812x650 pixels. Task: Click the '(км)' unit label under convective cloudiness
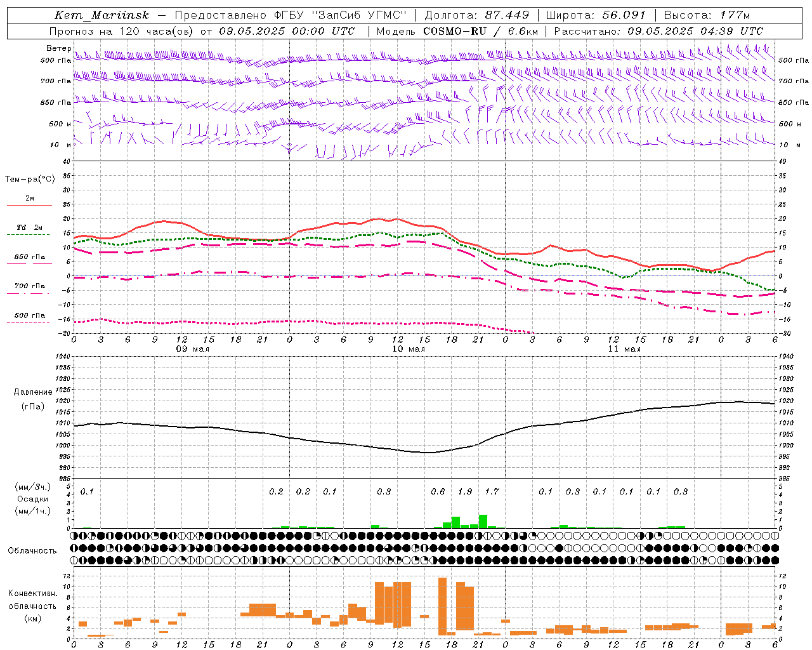pos(33,618)
